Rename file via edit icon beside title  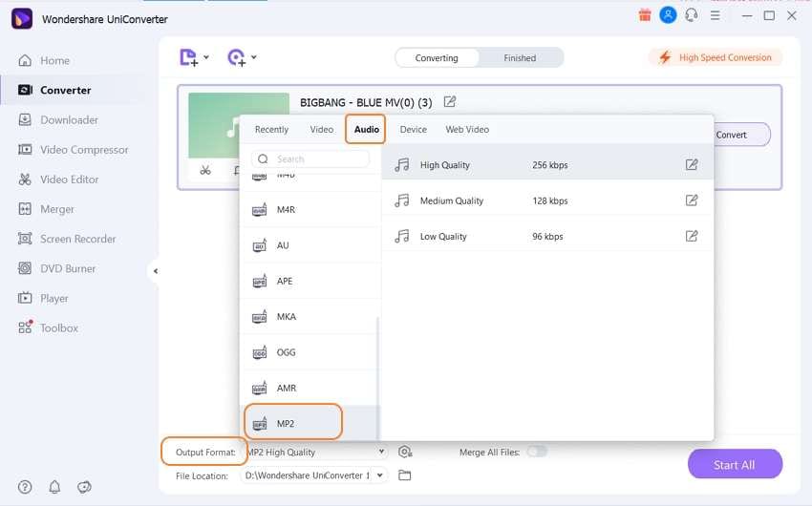click(x=450, y=102)
